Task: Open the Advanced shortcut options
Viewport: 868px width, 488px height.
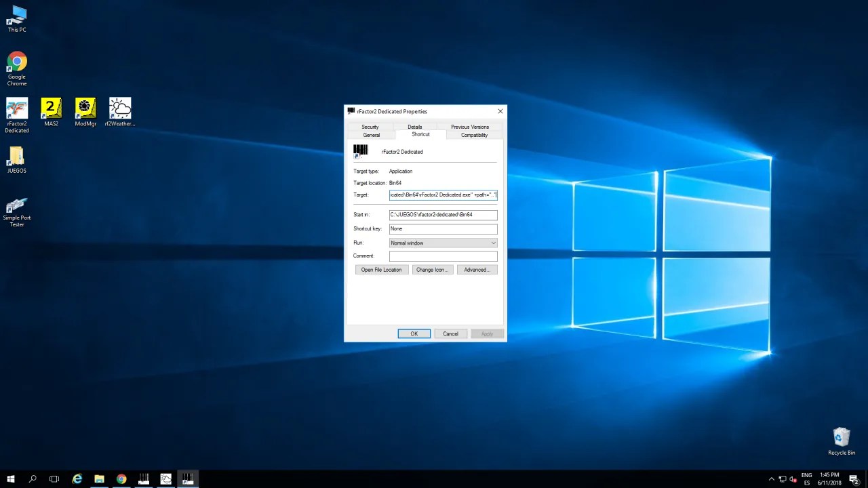Action: tap(477, 270)
